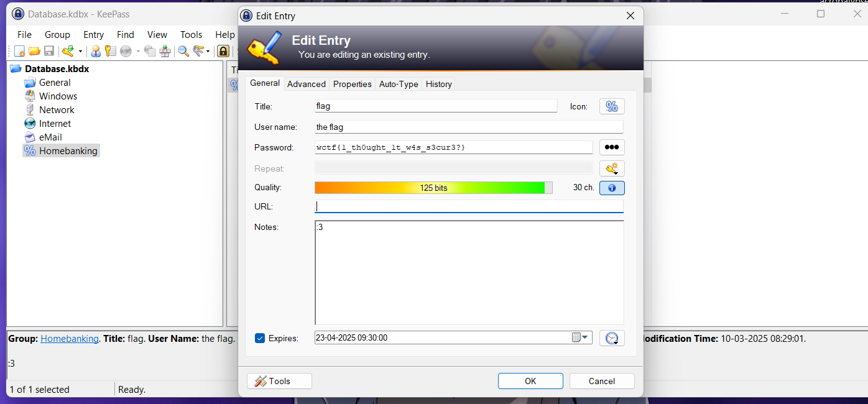The width and height of the screenshot is (868, 404).
Task: Click the URL input field
Action: click(469, 206)
